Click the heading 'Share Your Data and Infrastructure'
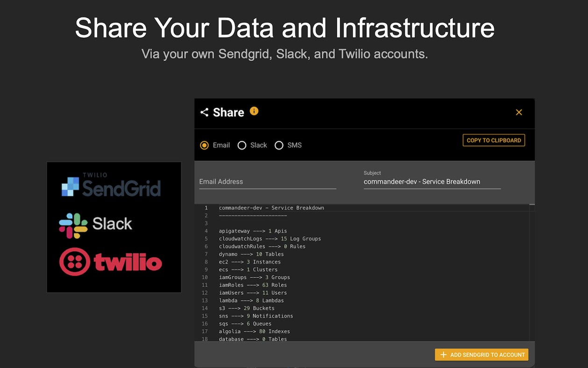The width and height of the screenshot is (588, 368). click(285, 28)
